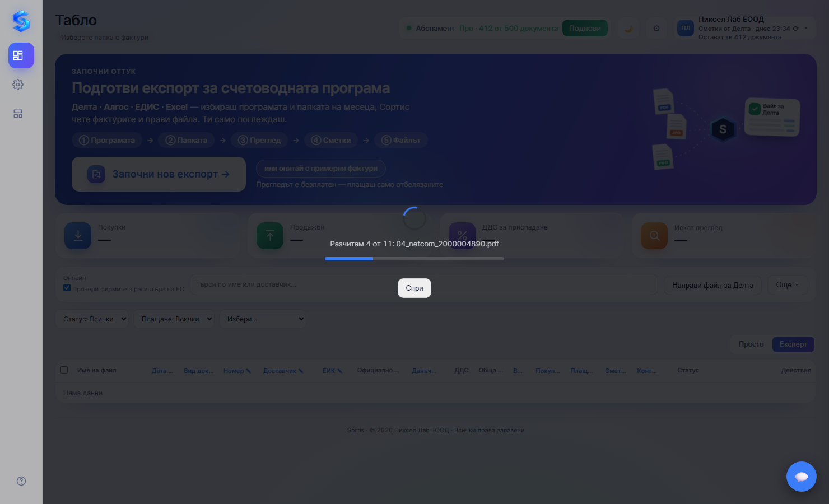Open the templates layout sidebar icon
This screenshot has width=829, height=504.
18,114
